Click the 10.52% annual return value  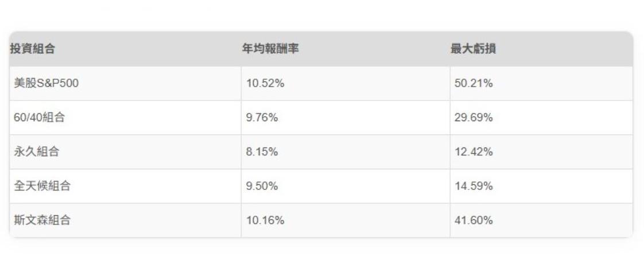point(265,84)
